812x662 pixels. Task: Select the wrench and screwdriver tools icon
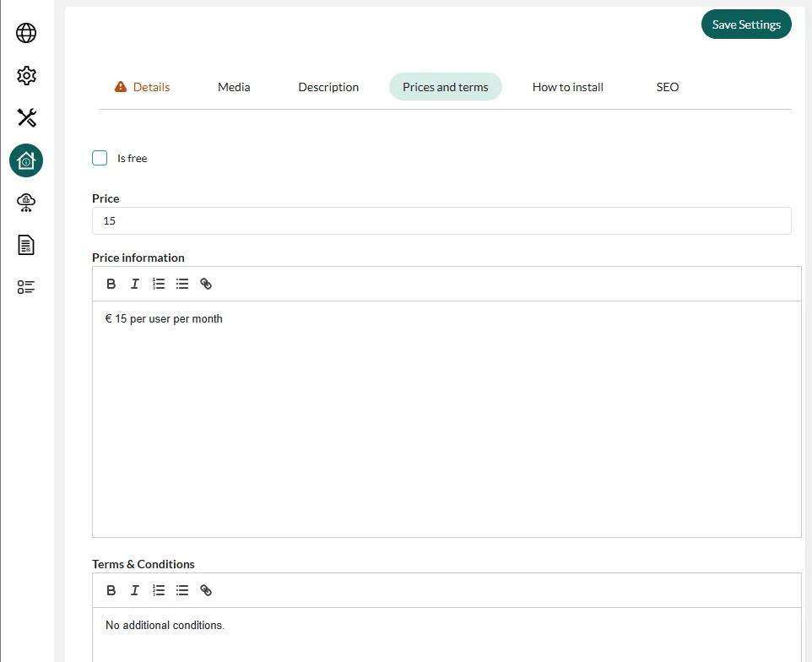(x=26, y=117)
